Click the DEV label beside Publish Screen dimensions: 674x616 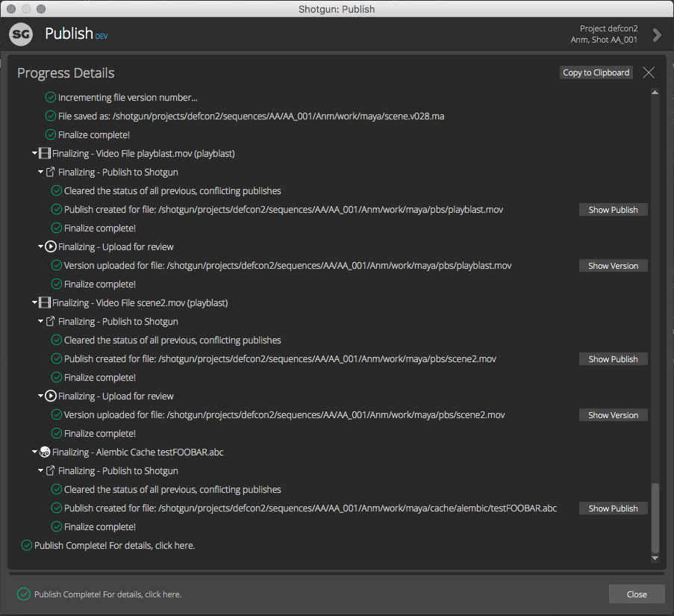(102, 37)
